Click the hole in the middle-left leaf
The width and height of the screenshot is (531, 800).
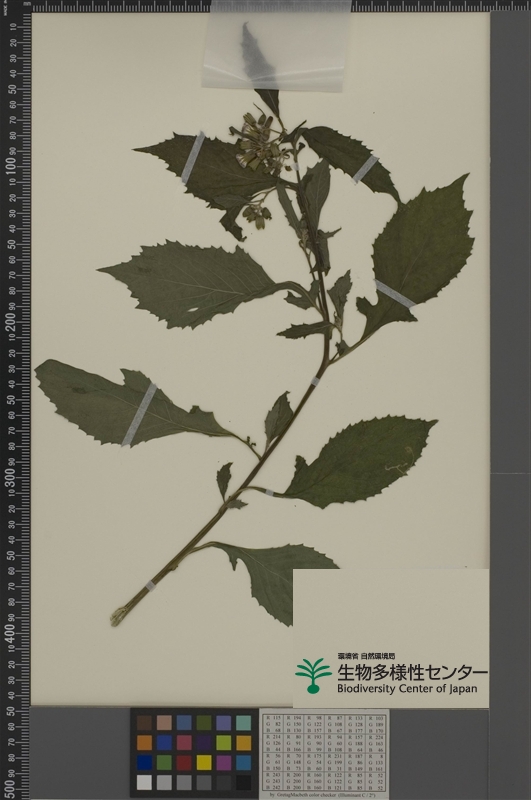click(x=193, y=309)
